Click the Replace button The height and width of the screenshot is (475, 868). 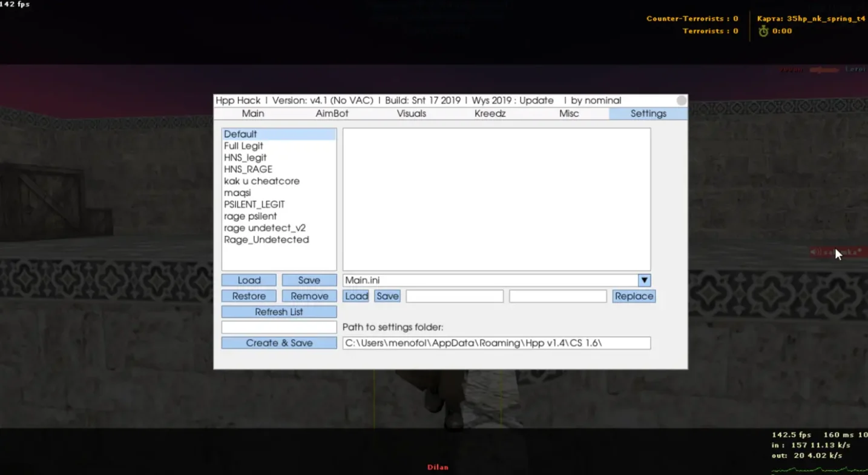634,296
